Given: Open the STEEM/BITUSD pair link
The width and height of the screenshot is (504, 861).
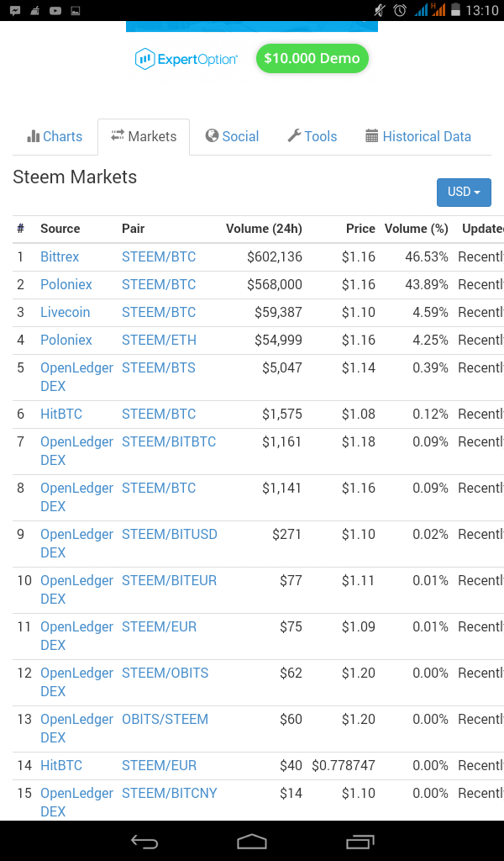Looking at the screenshot, I should click(170, 534).
